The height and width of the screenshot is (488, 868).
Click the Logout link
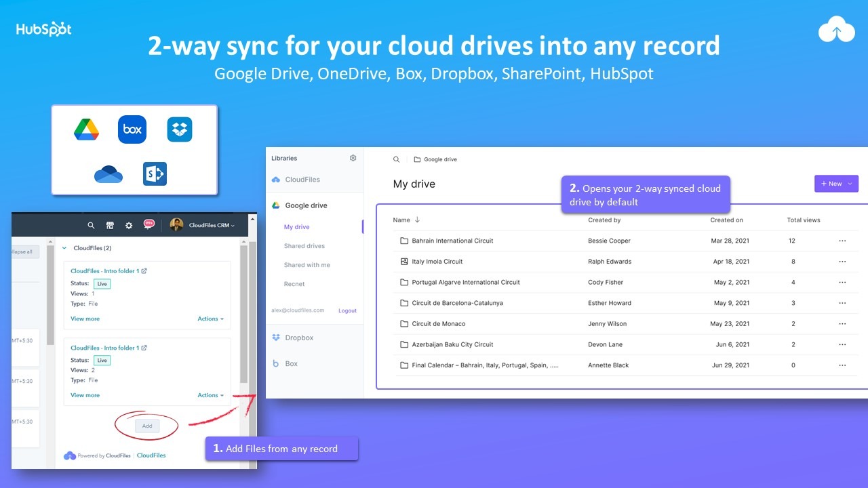click(x=347, y=310)
